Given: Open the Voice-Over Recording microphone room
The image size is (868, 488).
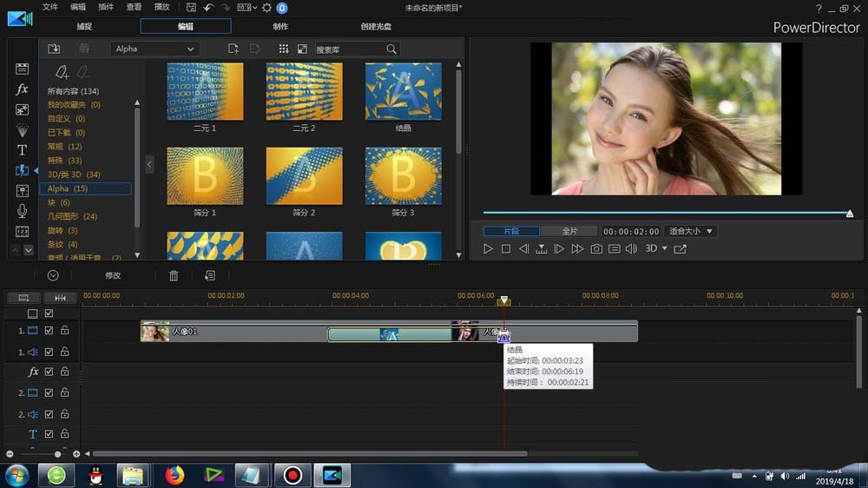Looking at the screenshot, I should 23,211.
